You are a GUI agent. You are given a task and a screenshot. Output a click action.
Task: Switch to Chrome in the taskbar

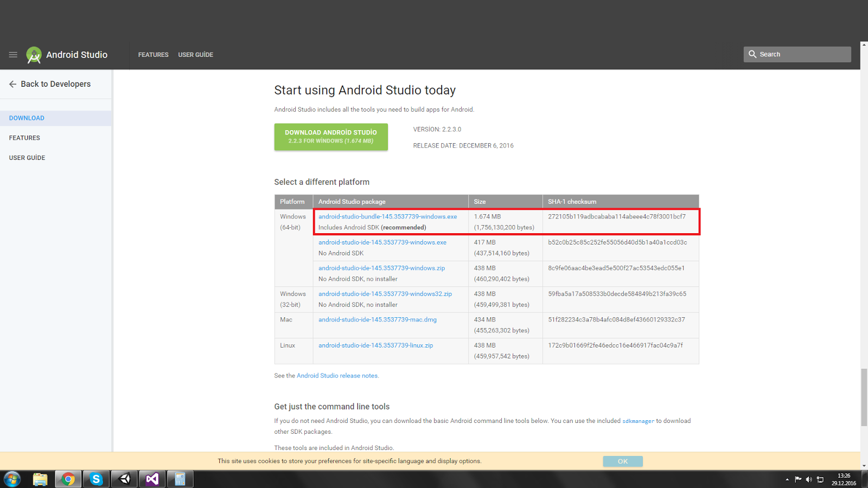coord(68,479)
